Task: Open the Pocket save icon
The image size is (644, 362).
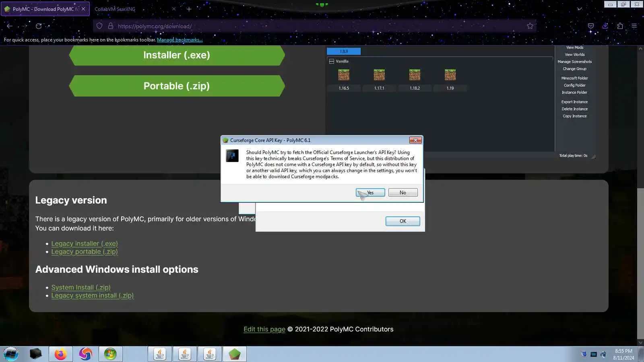Action: tap(591, 26)
